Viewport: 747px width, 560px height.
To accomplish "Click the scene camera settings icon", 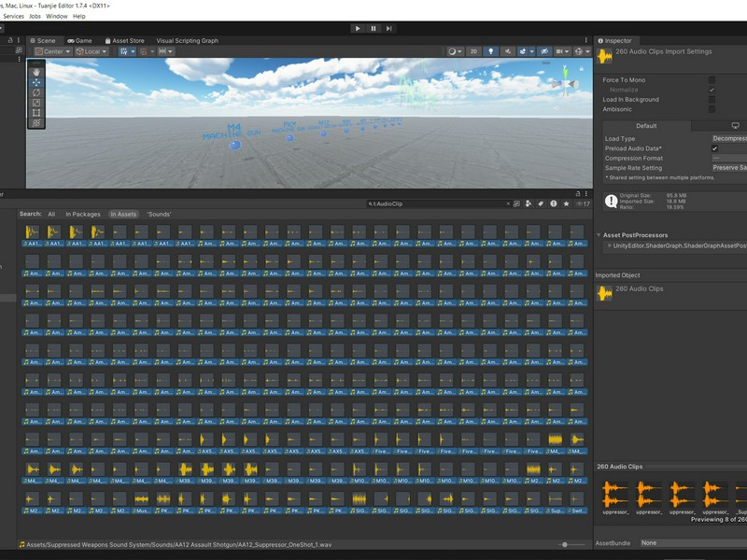I will click(x=560, y=51).
